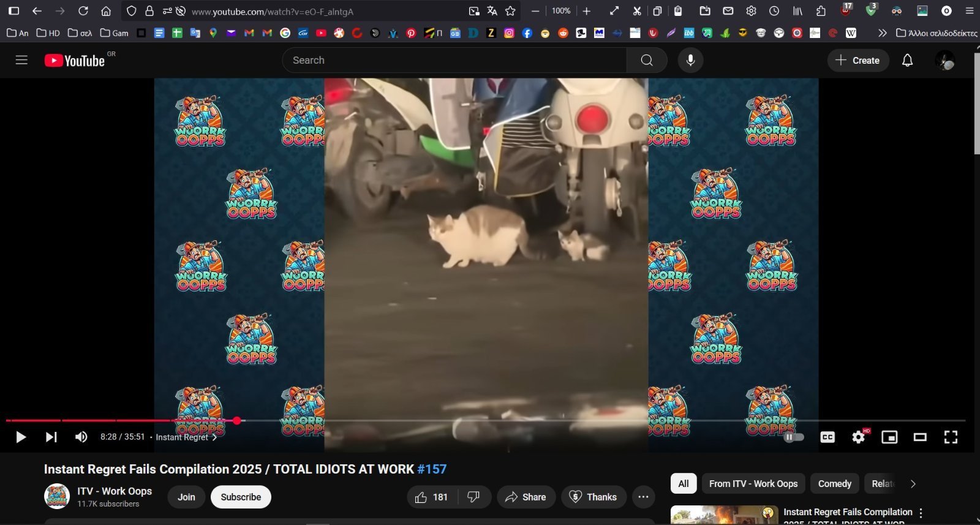Subscribe to ITV - Work Oops
The height and width of the screenshot is (525, 980).
tap(241, 497)
